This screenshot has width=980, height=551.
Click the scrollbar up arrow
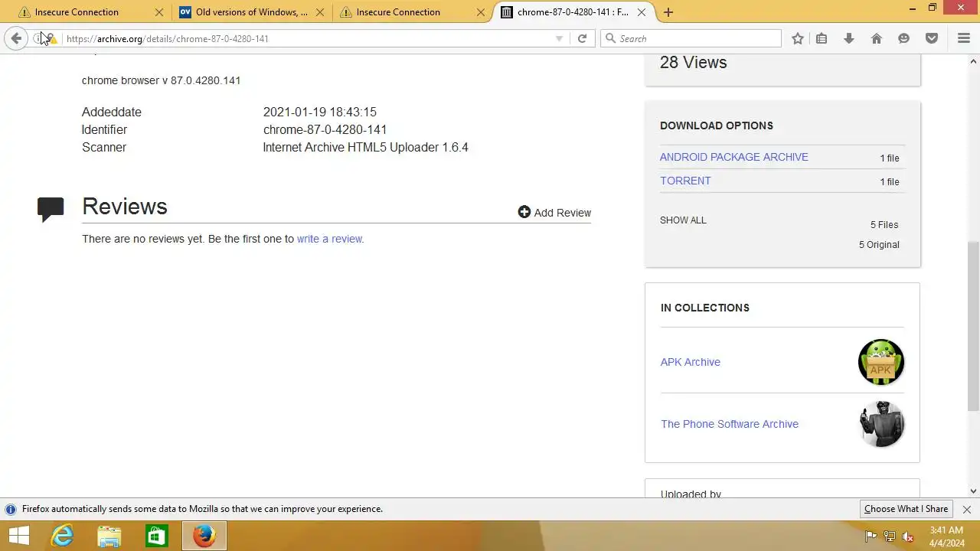(x=973, y=60)
